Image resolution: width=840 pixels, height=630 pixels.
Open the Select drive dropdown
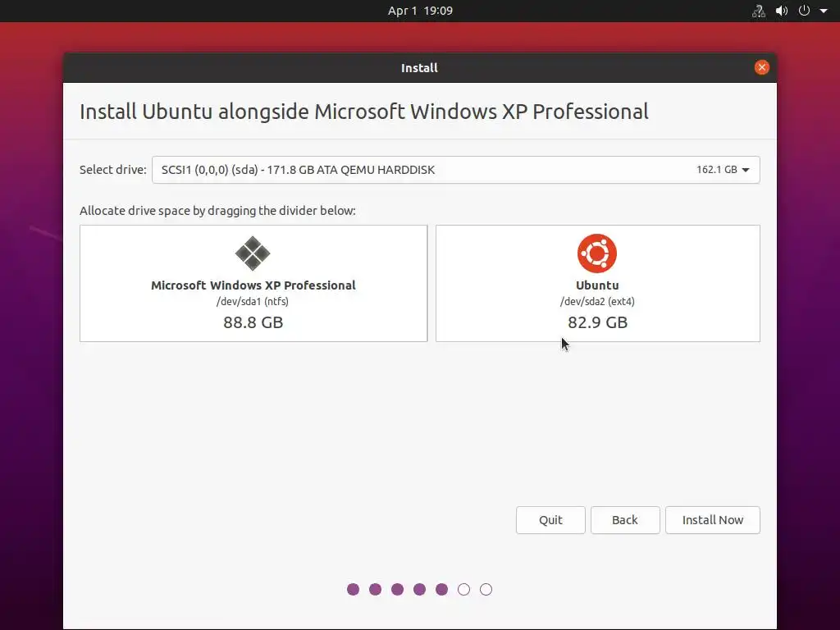[x=456, y=170]
